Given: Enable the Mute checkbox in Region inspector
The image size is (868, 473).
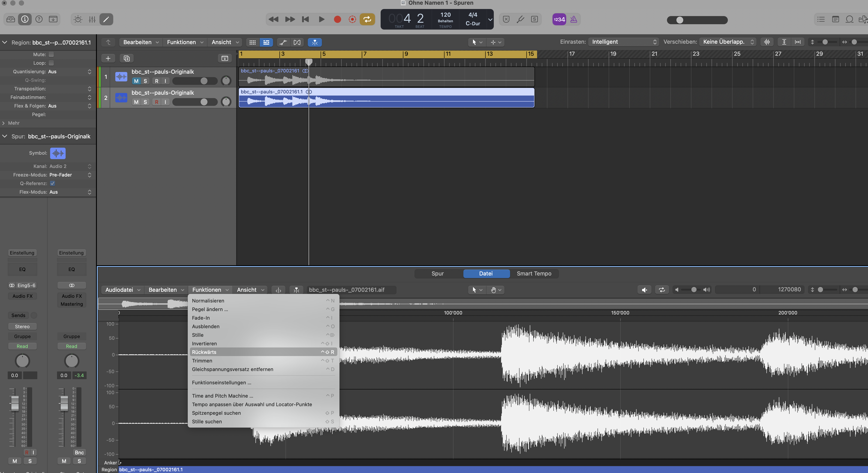Looking at the screenshot, I should pos(51,54).
